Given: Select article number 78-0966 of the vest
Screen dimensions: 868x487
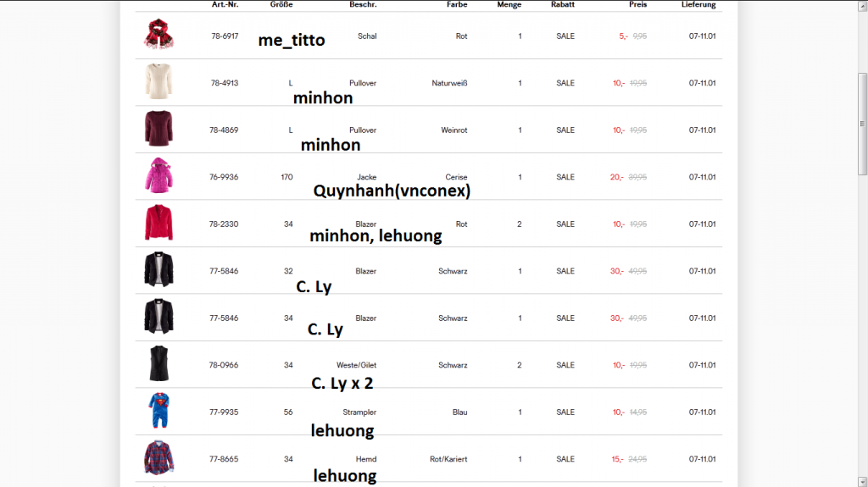Looking at the screenshot, I should 224,365.
